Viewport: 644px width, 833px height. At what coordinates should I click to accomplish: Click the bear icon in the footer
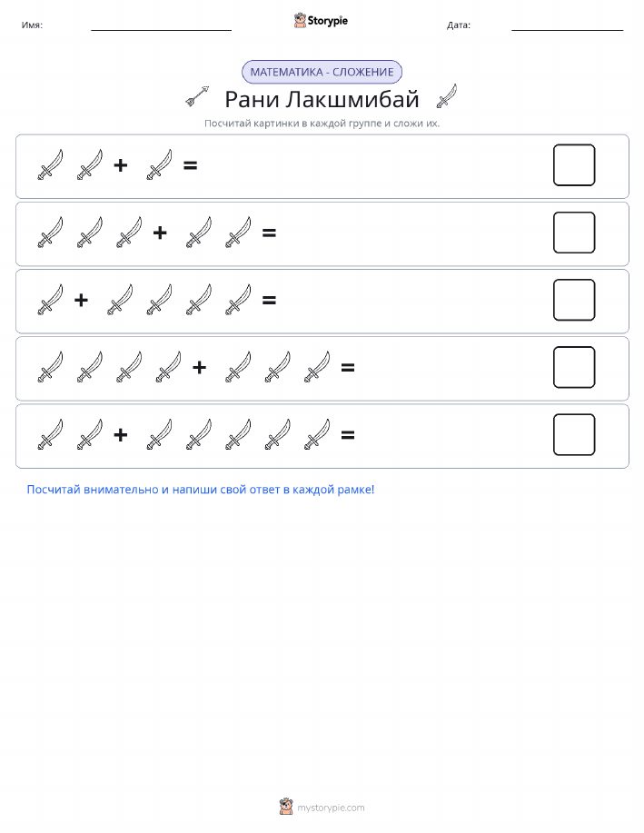tap(286, 807)
